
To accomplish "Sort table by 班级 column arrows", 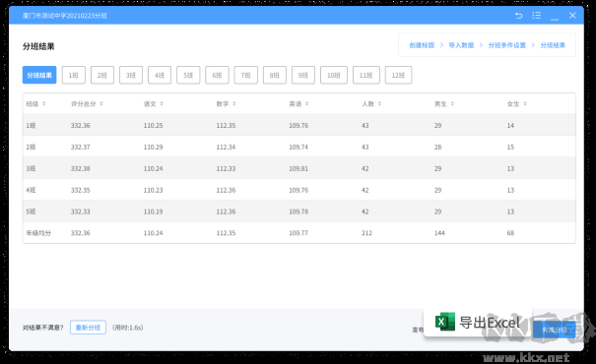I will pyautogui.click(x=44, y=104).
